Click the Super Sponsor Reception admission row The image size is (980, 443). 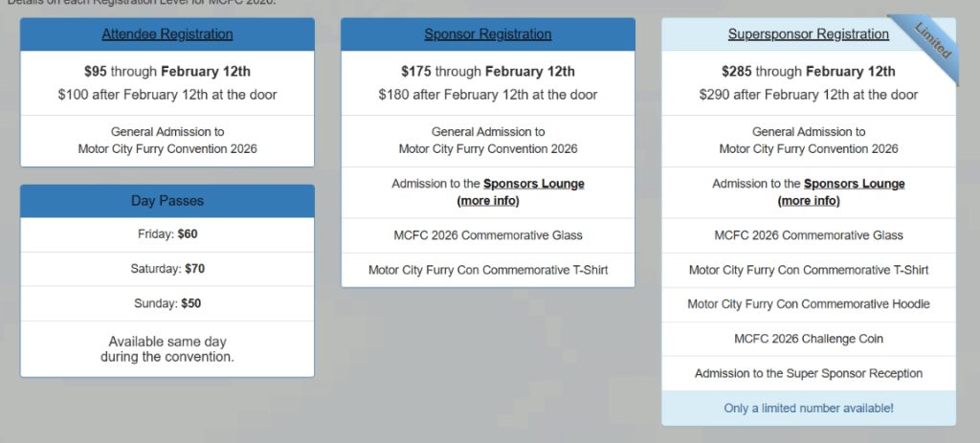coord(809,373)
